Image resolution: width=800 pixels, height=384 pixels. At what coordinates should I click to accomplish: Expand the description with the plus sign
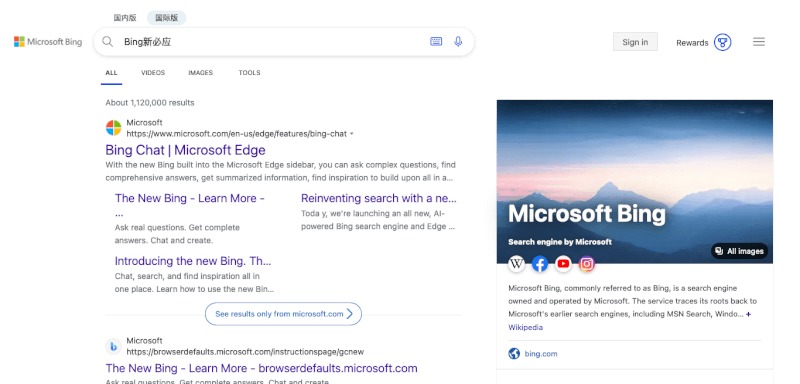(748, 314)
